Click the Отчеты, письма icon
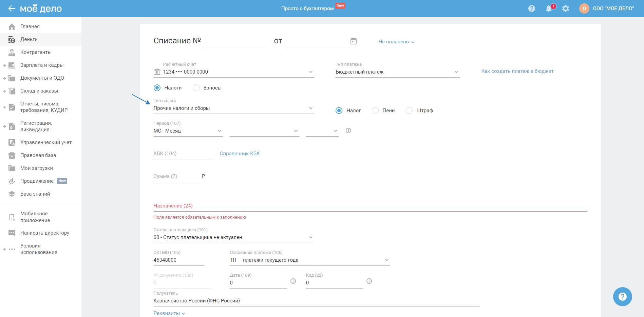Image resolution: width=644 pixels, height=317 pixels. (x=12, y=107)
